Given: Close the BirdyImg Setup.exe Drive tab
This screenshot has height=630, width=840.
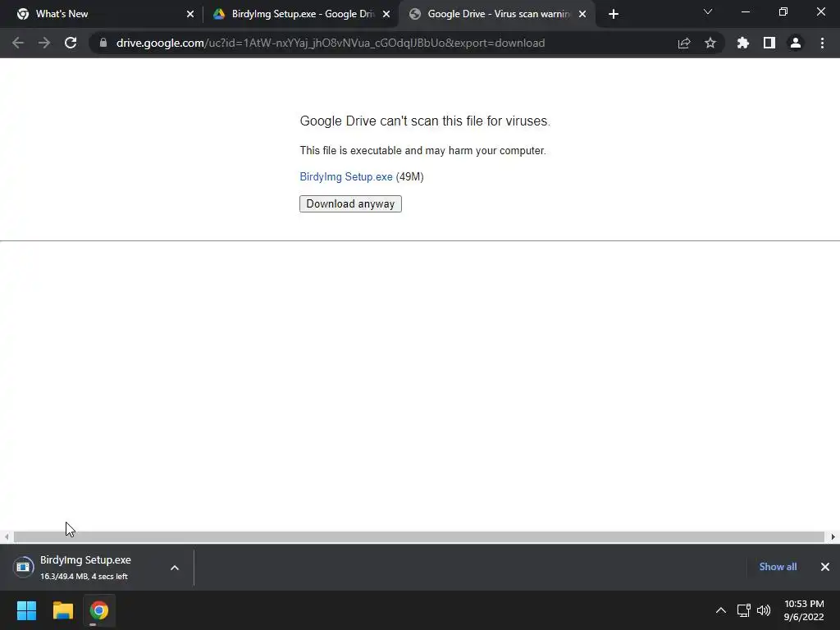Looking at the screenshot, I should tap(386, 14).
